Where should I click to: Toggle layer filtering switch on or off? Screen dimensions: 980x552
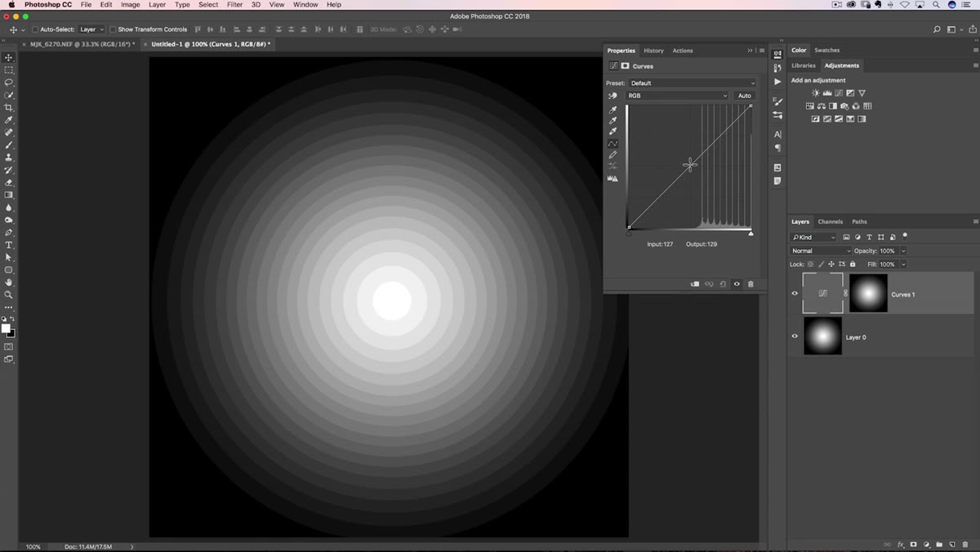click(905, 236)
